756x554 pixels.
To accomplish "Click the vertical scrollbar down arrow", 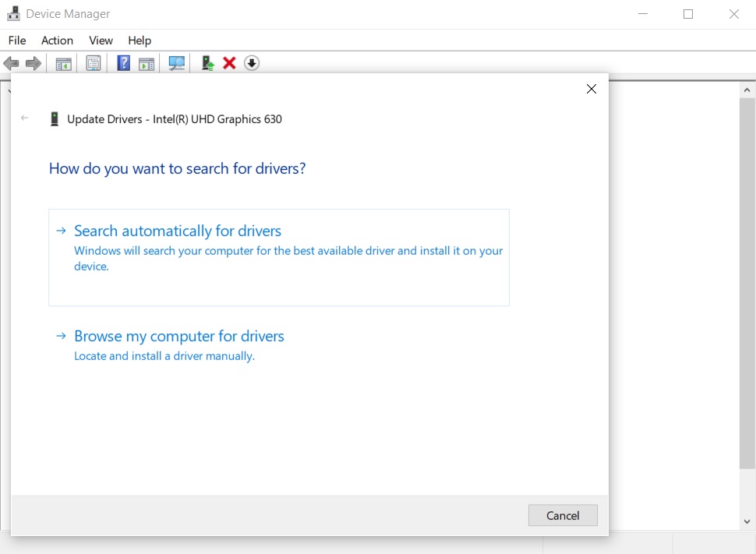I will tap(747, 521).
